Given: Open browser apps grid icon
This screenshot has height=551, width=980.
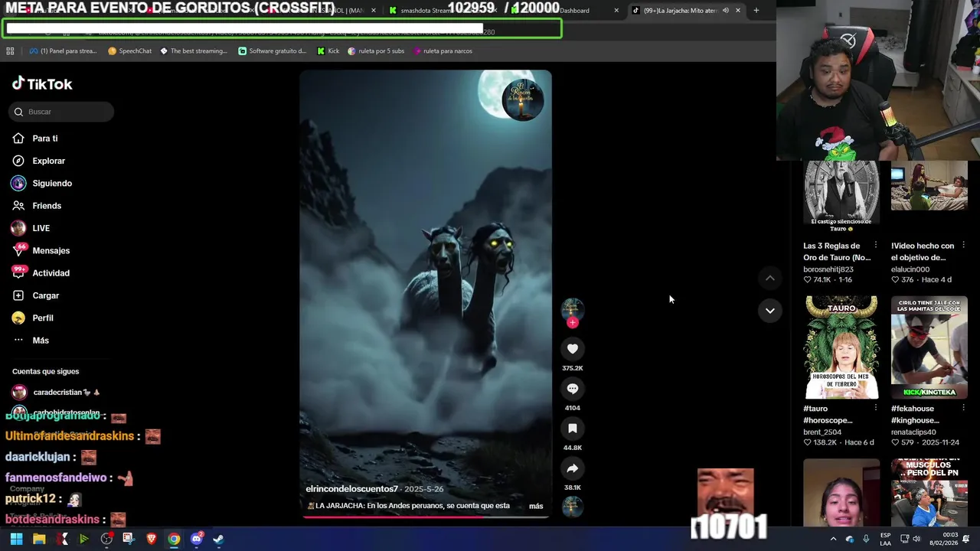Looking at the screenshot, I should (x=10, y=51).
